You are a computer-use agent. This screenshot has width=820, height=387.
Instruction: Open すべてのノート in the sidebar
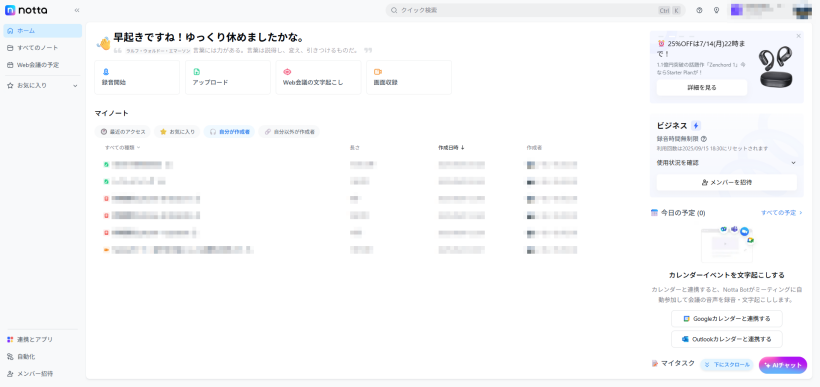[42, 48]
